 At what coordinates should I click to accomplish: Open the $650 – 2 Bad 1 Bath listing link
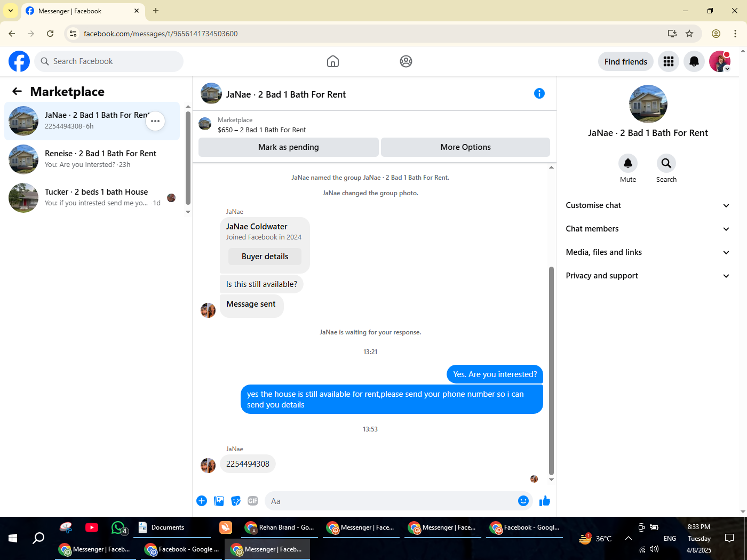click(261, 130)
